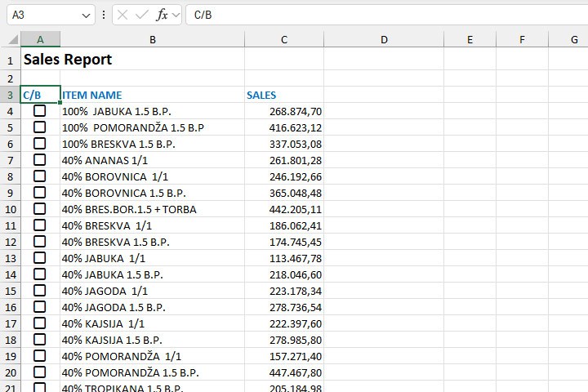Click in the formula bar showing C/B
Viewport: 588px width, 392px height.
pyautogui.click(x=384, y=15)
